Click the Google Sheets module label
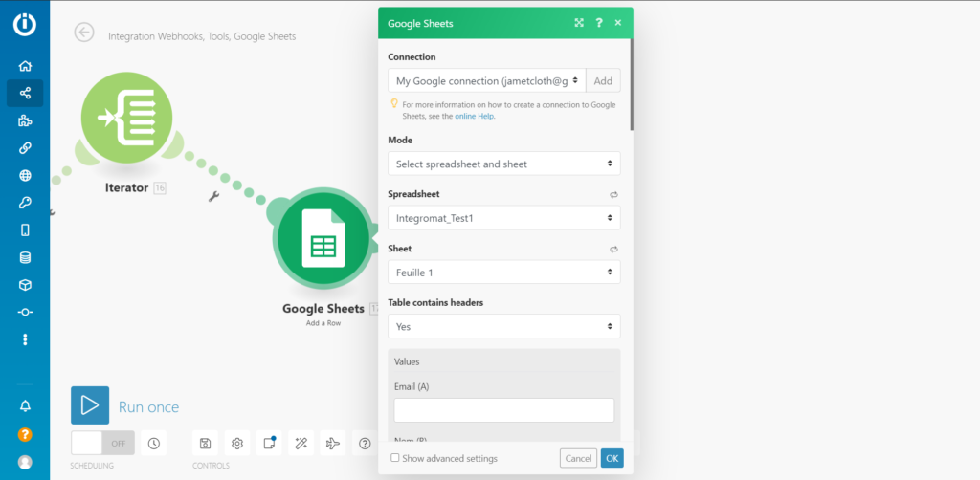 pos(323,308)
